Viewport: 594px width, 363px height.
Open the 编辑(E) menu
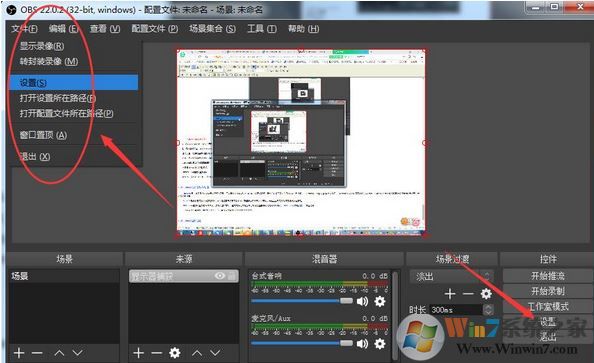63,29
